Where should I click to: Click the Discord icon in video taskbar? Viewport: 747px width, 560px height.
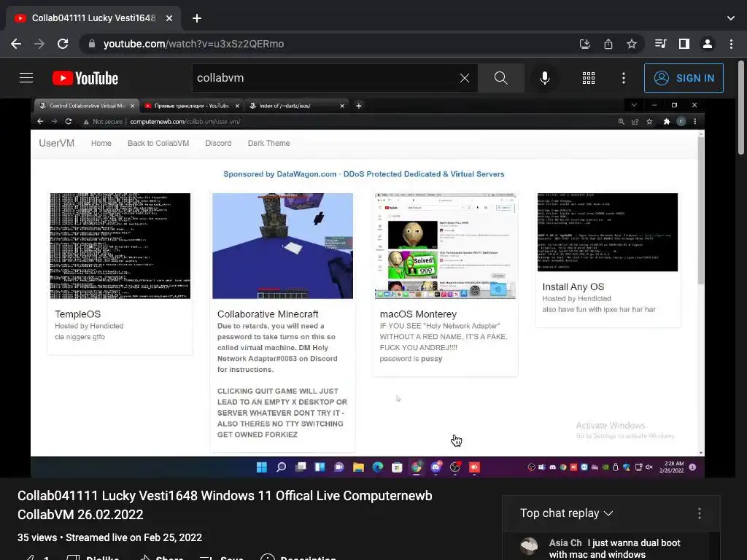(x=436, y=467)
